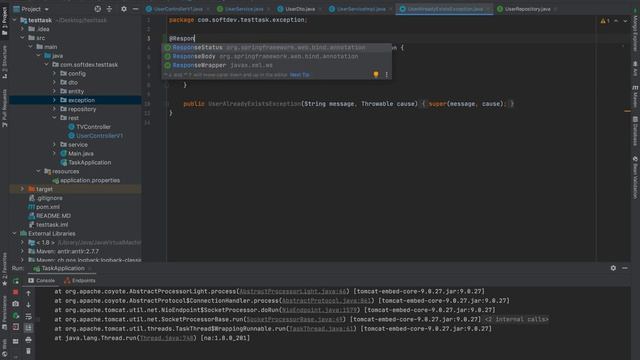The width and height of the screenshot is (640, 360).
Task: Open NioEndpoint.java link in stack trace
Action: 319,310
